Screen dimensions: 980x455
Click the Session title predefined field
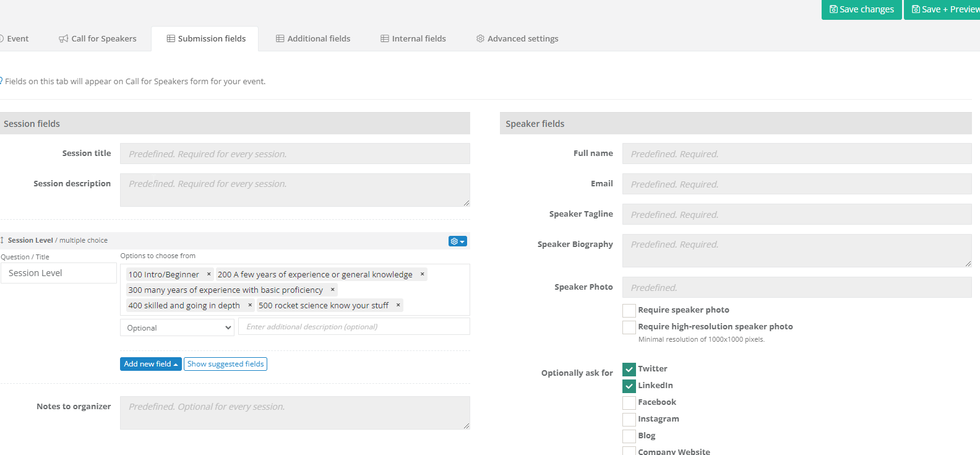tap(295, 154)
